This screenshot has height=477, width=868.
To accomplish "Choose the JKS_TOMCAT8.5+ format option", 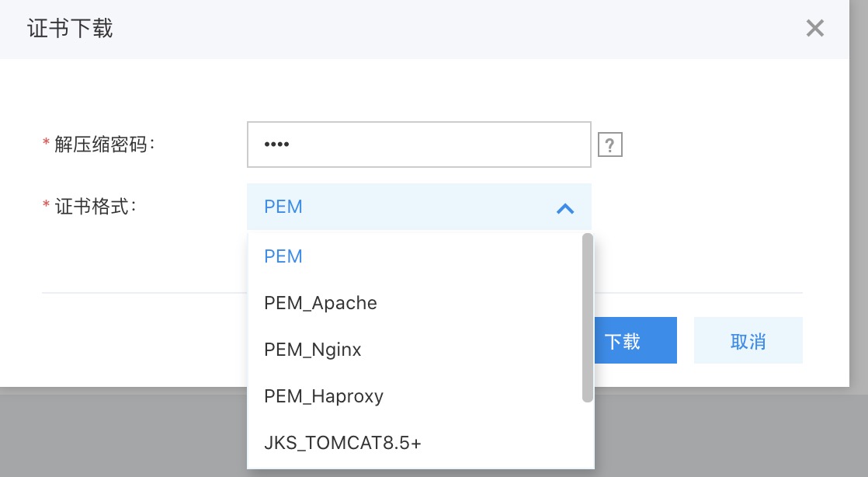I will 342,443.
